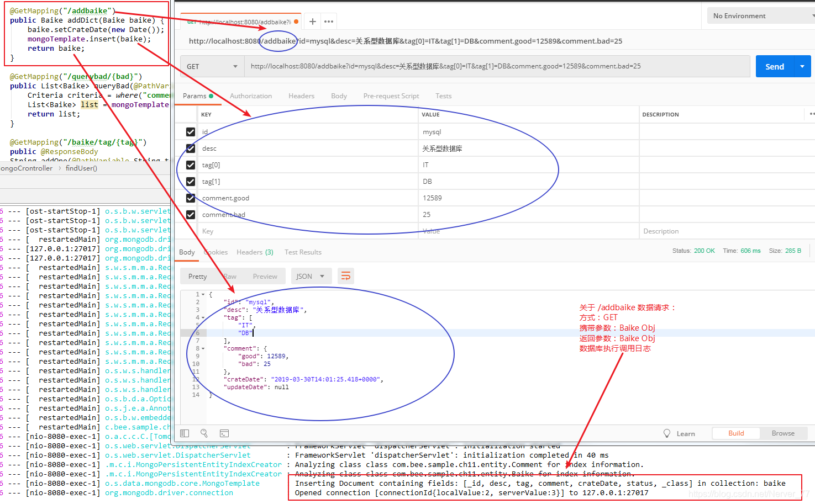Toggle Postman sidebar icon in bottom bar
The height and width of the screenshot is (504, 815).
(x=185, y=433)
